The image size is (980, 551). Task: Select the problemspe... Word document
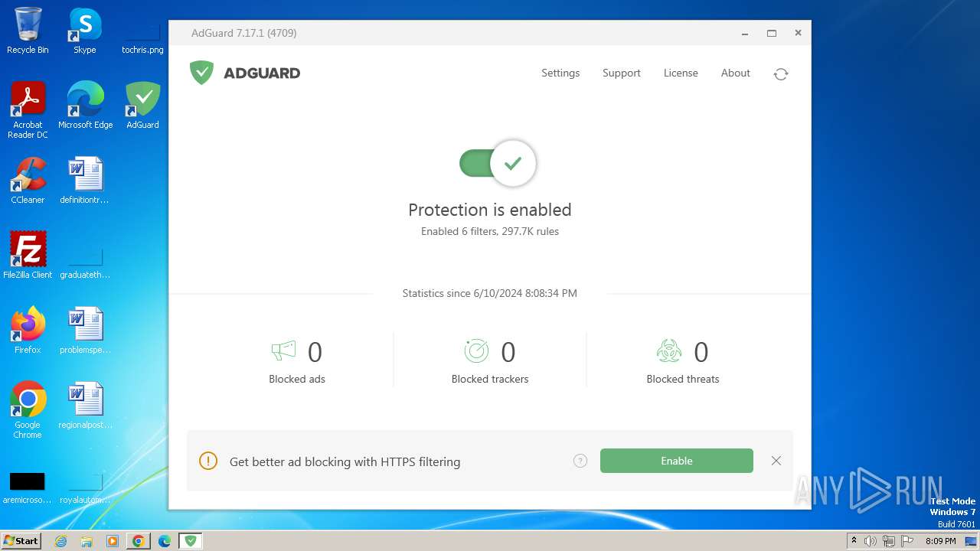(85, 331)
